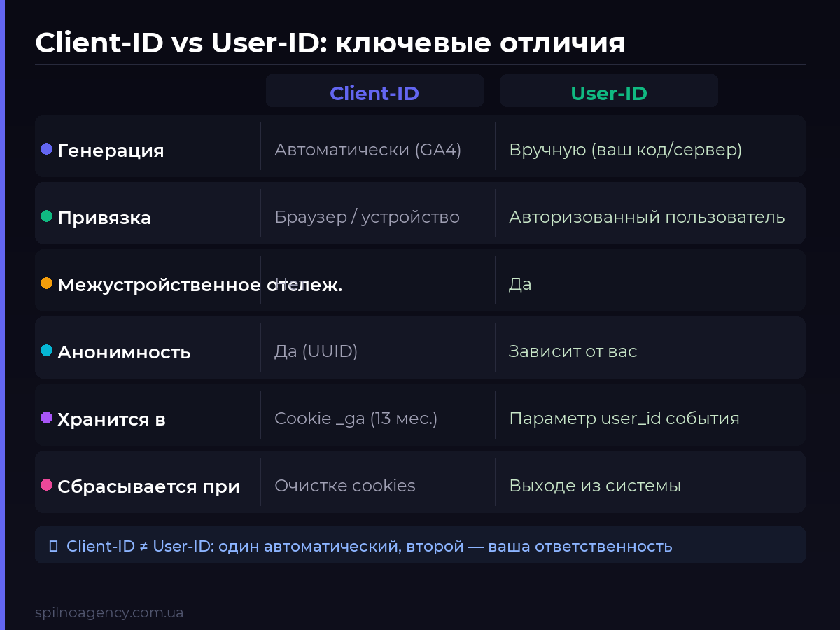Click the cell Параметр user_id события
The image size is (840, 630).
click(624, 419)
